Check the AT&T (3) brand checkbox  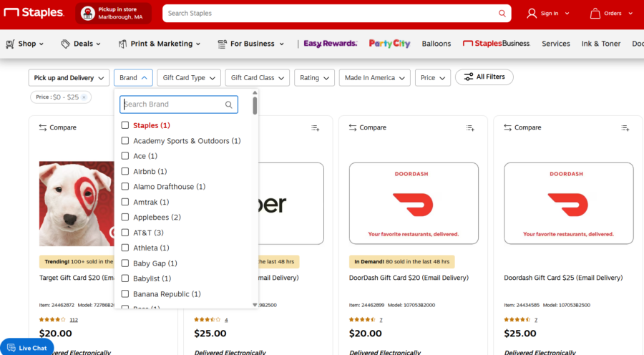pos(125,233)
